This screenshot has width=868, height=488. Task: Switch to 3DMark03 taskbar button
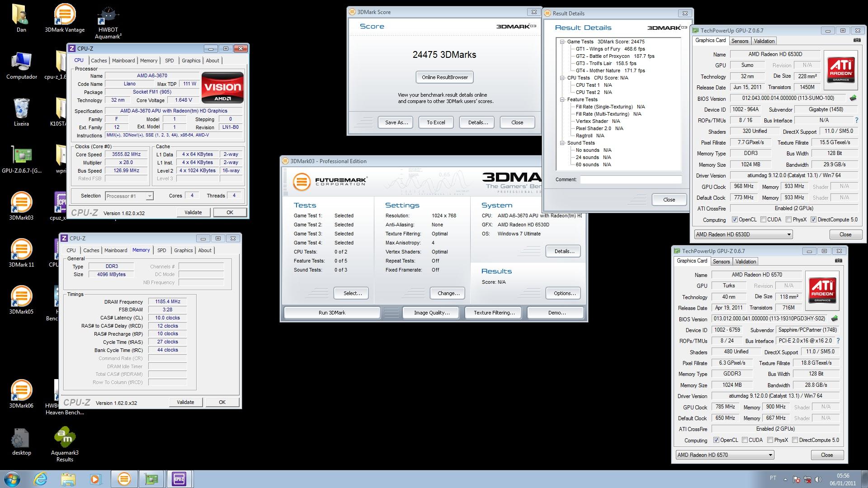[x=124, y=479]
